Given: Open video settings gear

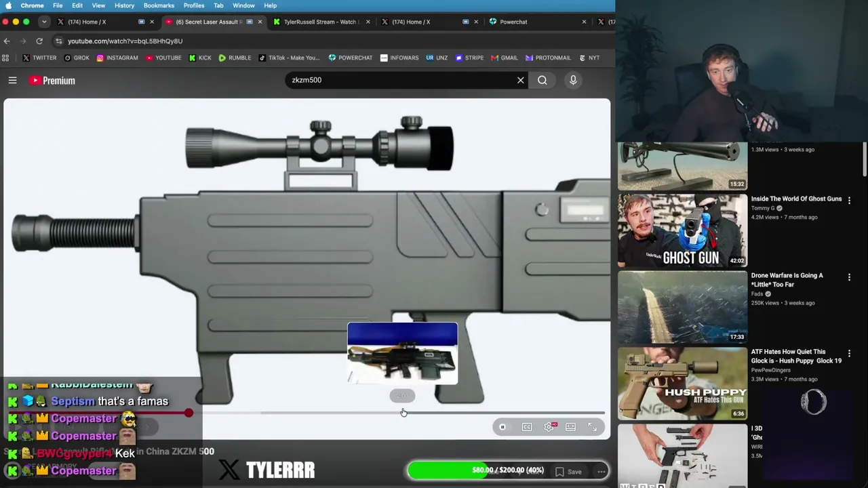Looking at the screenshot, I should [549, 427].
